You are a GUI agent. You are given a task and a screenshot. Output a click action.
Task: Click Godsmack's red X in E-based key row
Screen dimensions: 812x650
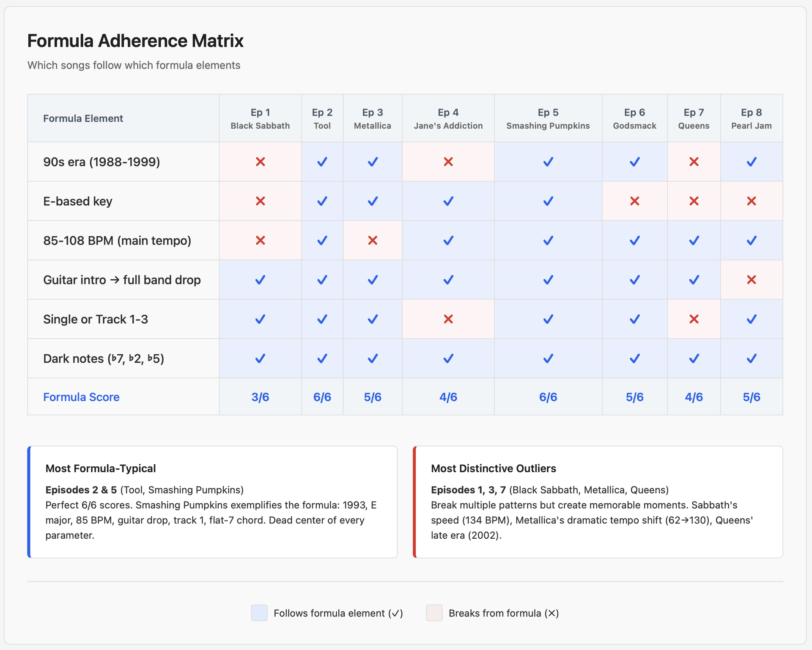click(634, 201)
